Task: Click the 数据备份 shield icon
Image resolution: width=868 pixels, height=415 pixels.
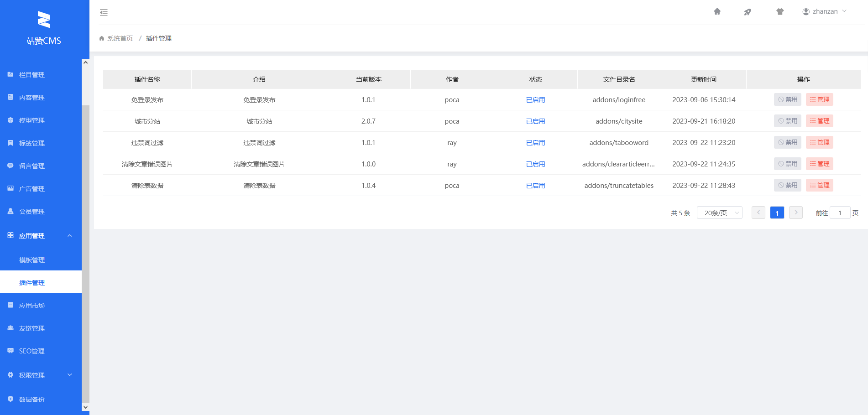Action: pos(10,399)
